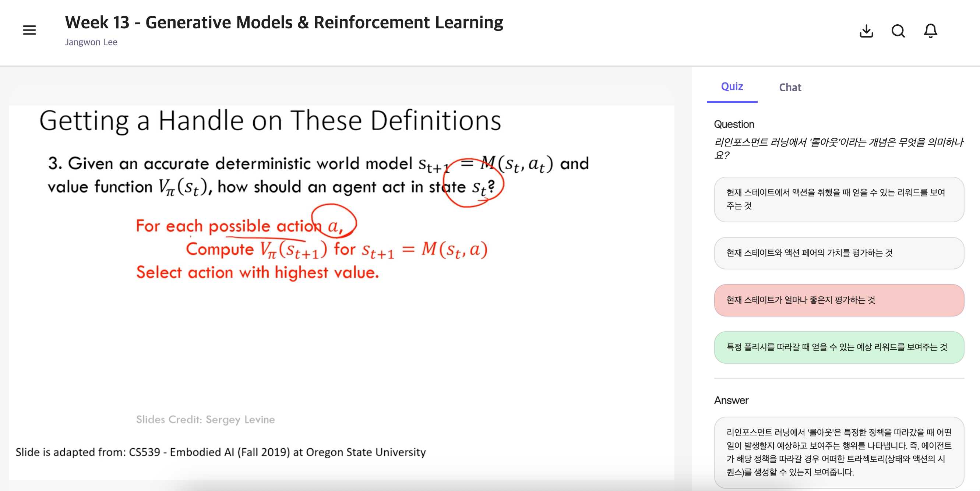The height and width of the screenshot is (491, 980).
Task: Select first quiz answer option about 액션 리워드
Action: (839, 199)
